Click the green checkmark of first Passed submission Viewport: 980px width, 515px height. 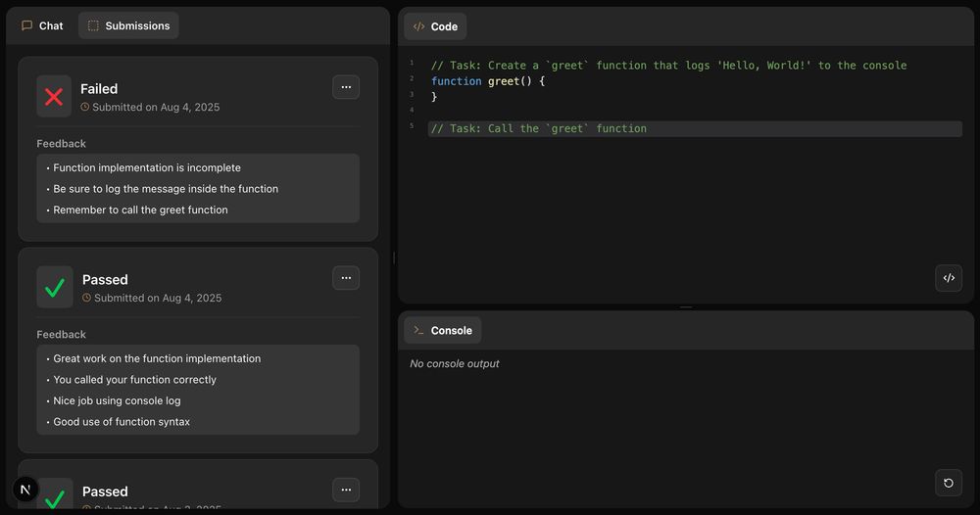pyautogui.click(x=54, y=287)
